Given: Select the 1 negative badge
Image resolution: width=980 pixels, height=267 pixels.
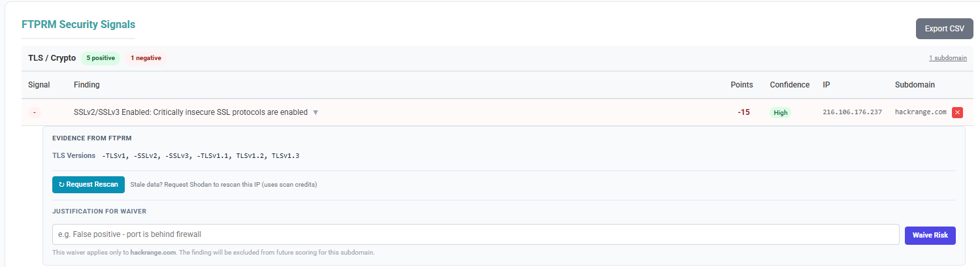Looking at the screenshot, I should pos(146,58).
